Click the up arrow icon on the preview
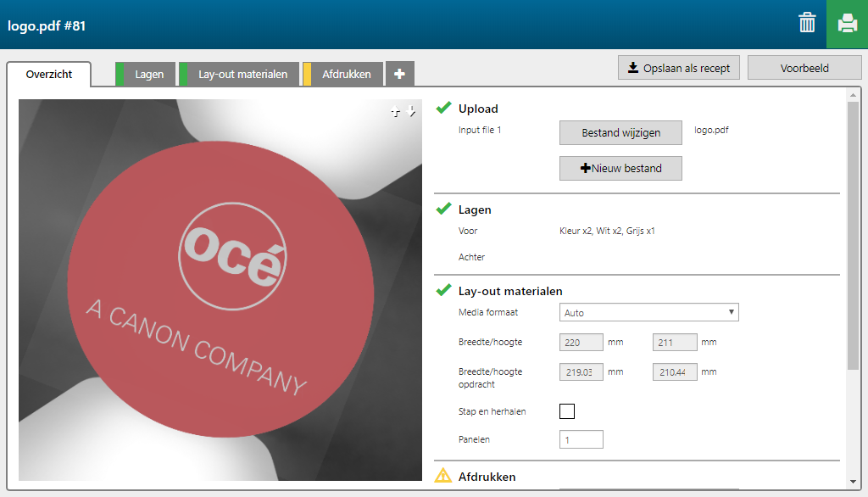The height and width of the screenshot is (497, 868). point(395,111)
